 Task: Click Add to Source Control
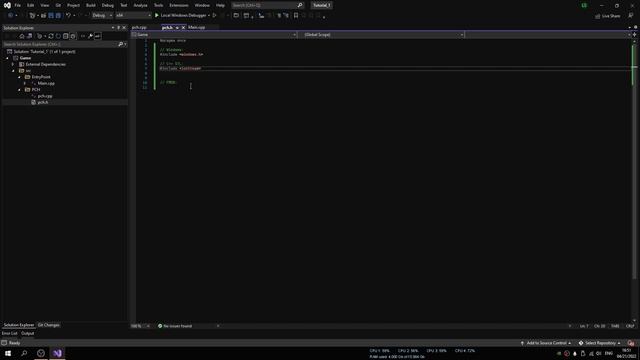pyautogui.click(x=546, y=343)
